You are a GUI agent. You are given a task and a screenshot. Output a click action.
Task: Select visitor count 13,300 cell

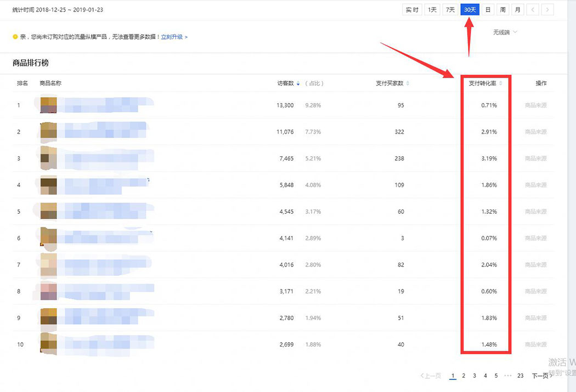pyautogui.click(x=285, y=105)
